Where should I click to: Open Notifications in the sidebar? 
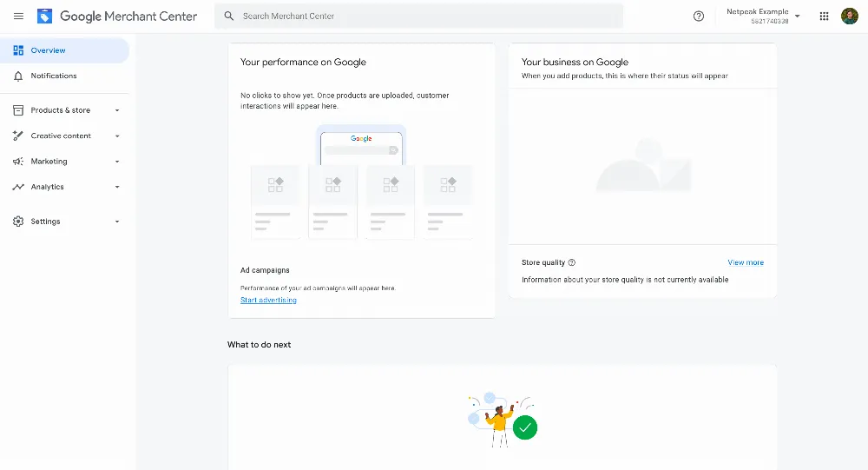[64, 76]
